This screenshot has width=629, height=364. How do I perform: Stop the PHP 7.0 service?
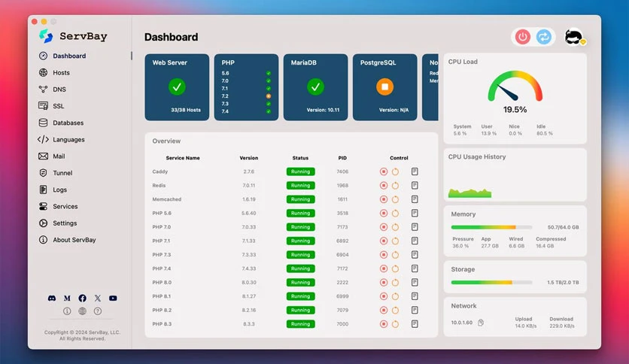pos(384,227)
